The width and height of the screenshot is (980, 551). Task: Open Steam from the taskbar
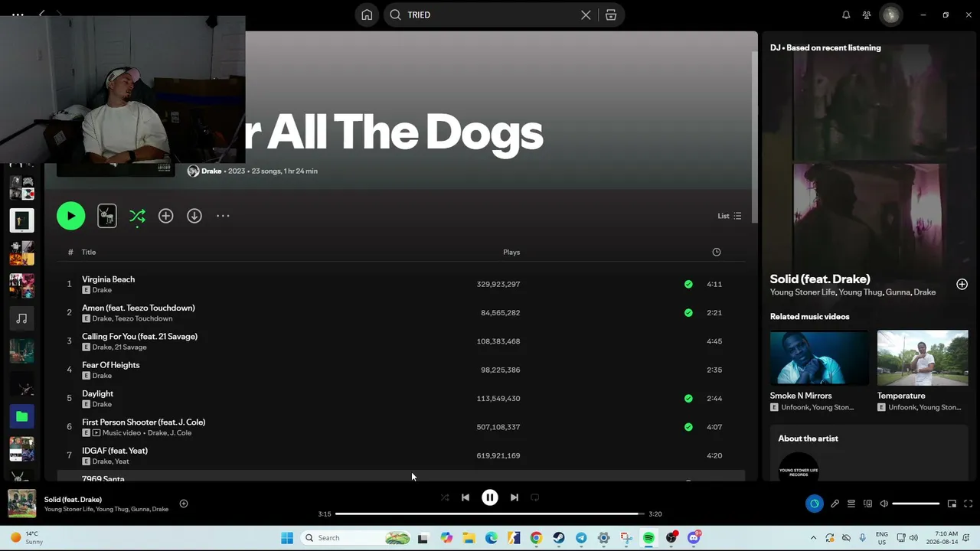pos(559,538)
